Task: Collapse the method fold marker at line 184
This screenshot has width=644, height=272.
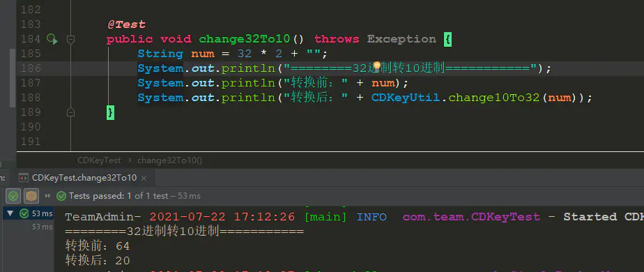Action: (x=70, y=40)
